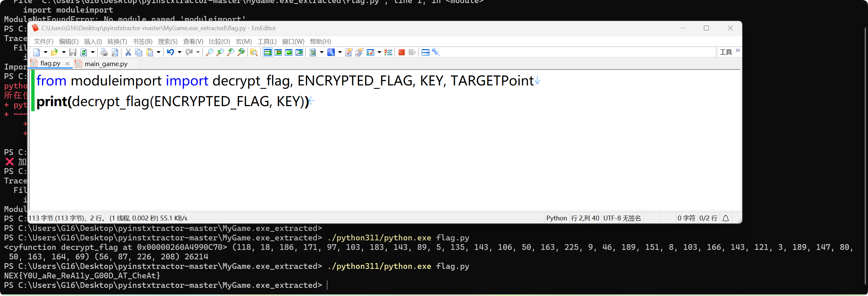Image resolution: width=868 pixels, height=296 pixels.
Task: Expand the Configurations dropdown arrow
Action: [x=322, y=52]
